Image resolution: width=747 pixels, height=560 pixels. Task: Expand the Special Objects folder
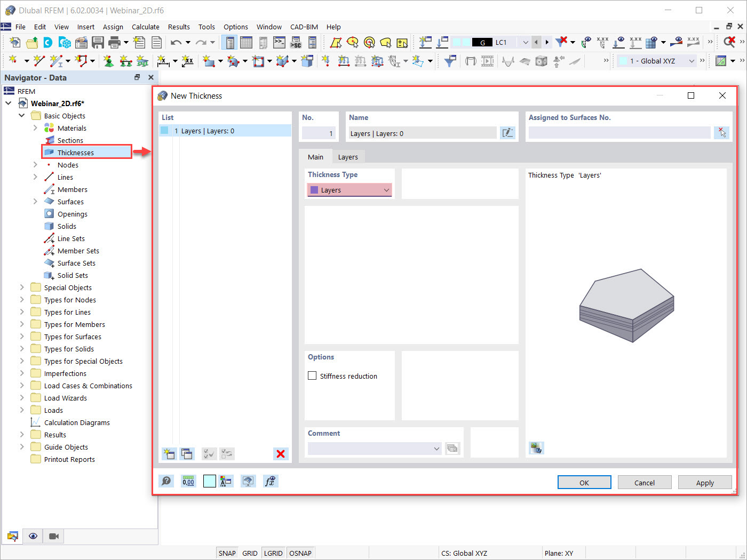pos(22,287)
